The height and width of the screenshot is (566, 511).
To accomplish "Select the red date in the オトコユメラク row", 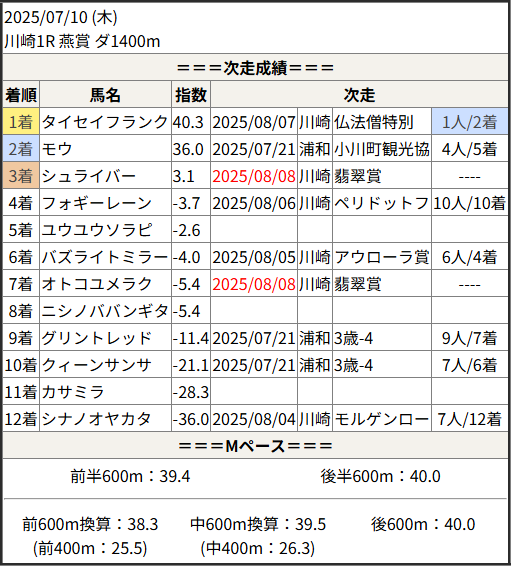I will click(x=254, y=284).
